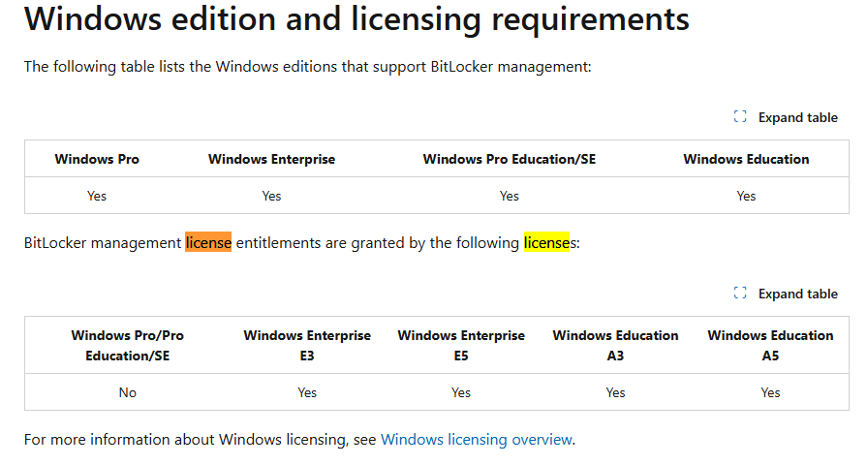Click the Windows edition and licensing requirements heading
Image resolution: width=868 pixels, height=465 pixels.
[x=356, y=18]
